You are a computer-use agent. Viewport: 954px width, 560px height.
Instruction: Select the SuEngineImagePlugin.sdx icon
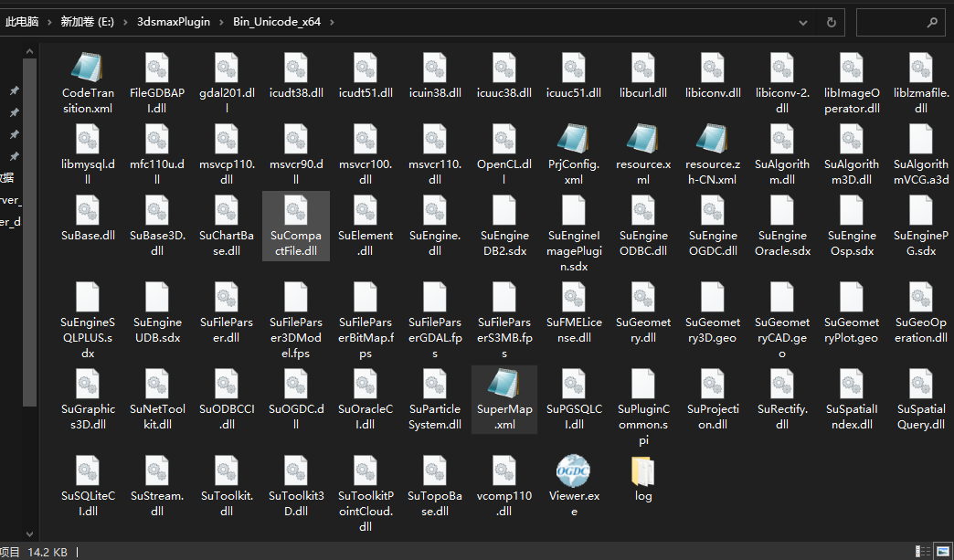tap(574, 210)
